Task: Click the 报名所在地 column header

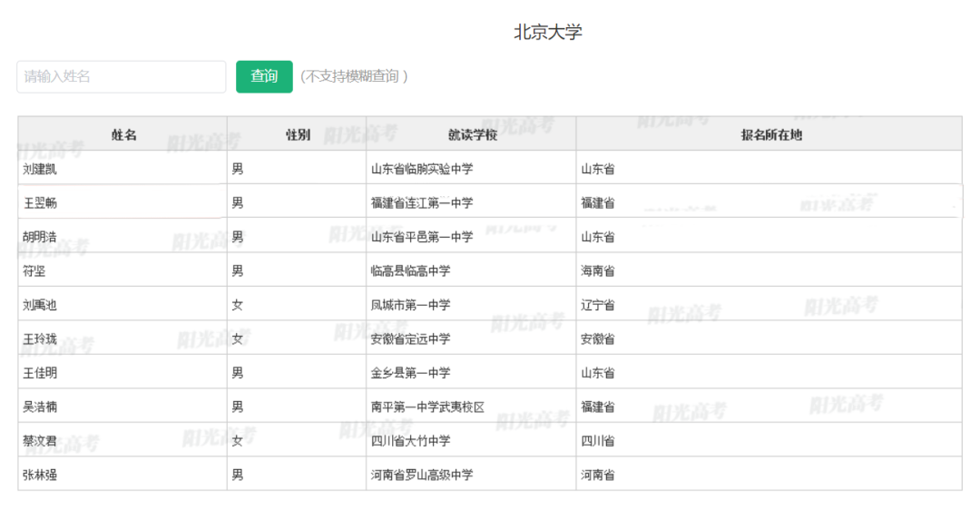Action: click(770, 134)
